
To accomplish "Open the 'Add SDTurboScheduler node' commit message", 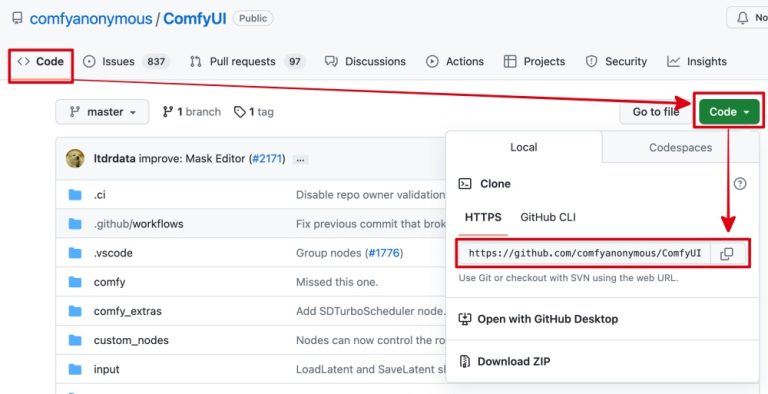I will click(371, 311).
